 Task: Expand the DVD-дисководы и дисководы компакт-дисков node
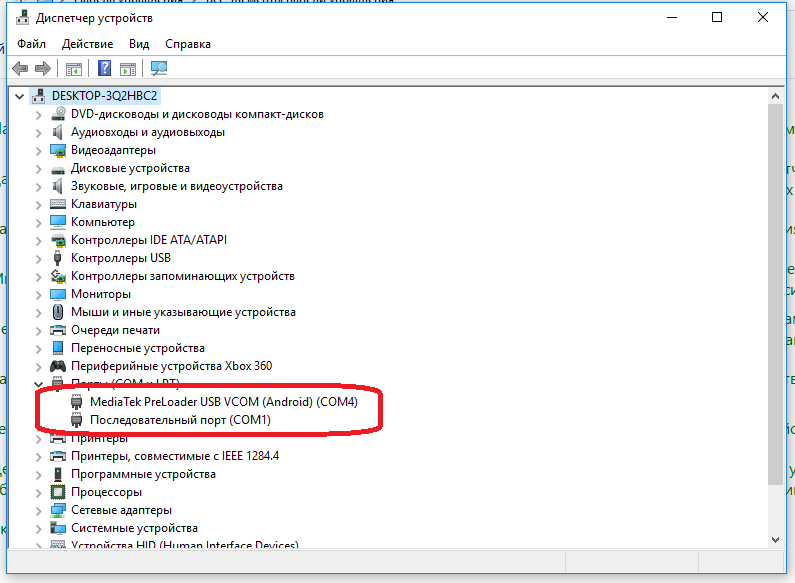39,114
